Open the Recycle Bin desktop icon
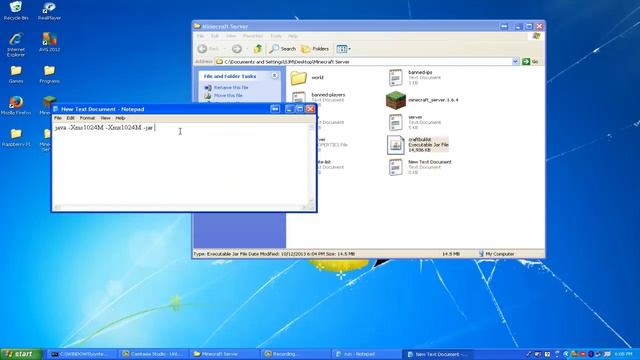The height and width of the screenshot is (360, 640). tap(16, 10)
